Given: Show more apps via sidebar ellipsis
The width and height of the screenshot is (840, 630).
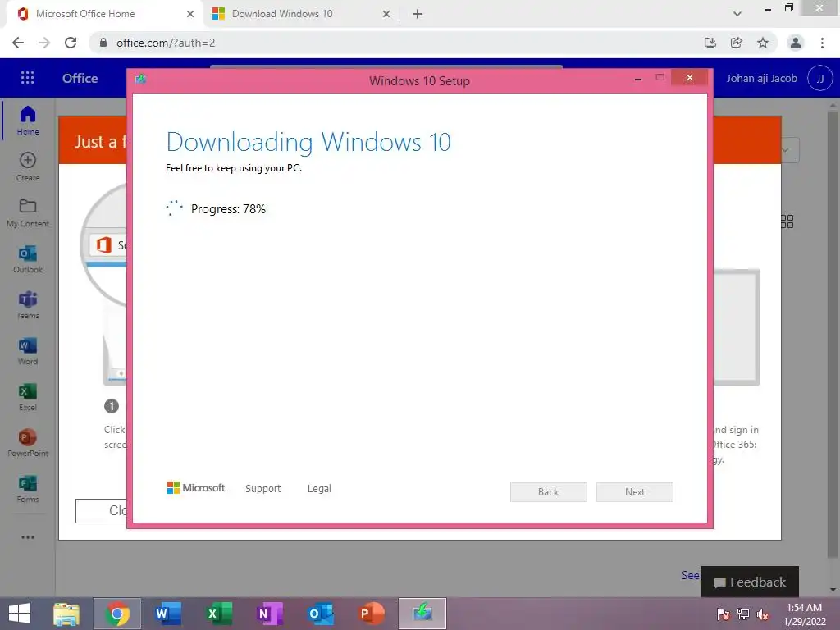Looking at the screenshot, I should click(28, 536).
